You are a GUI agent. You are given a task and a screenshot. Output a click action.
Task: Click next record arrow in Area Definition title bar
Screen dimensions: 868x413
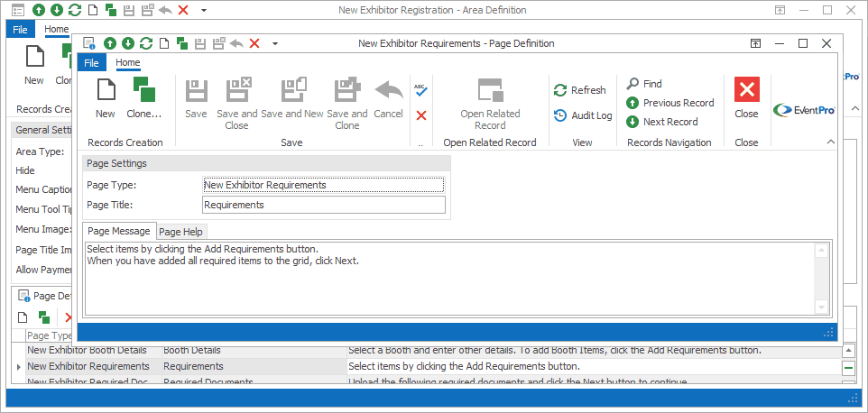[57, 10]
